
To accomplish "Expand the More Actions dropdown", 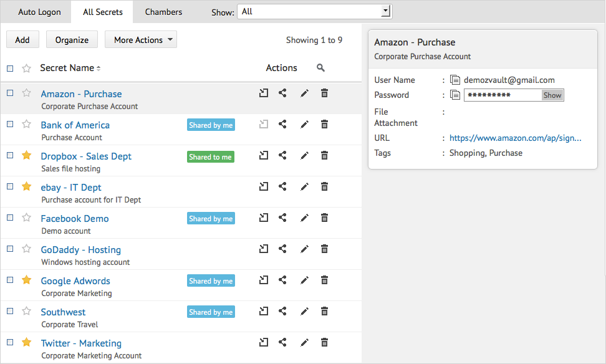I will click(140, 40).
